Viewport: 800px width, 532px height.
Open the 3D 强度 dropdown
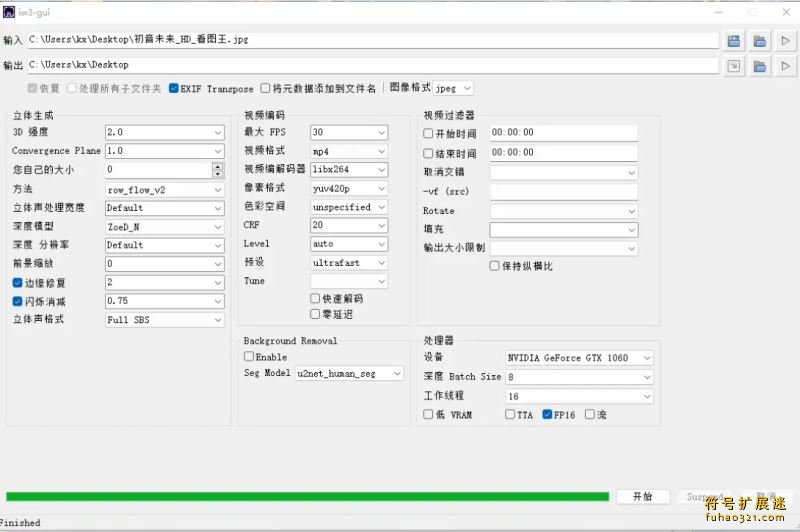pyautogui.click(x=164, y=133)
